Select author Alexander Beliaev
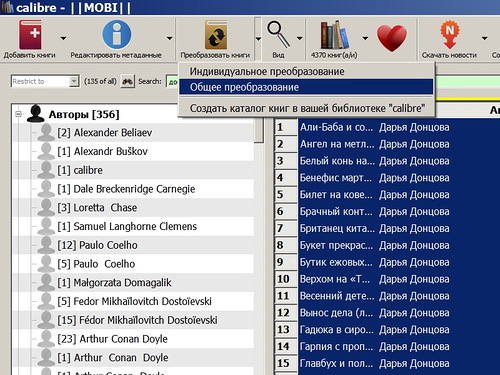Image resolution: width=500 pixels, height=375 pixels. [x=104, y=133]
